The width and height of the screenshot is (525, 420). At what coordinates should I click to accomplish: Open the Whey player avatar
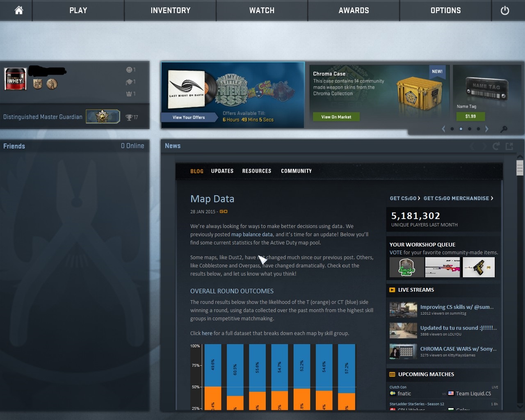coord(15,79)
